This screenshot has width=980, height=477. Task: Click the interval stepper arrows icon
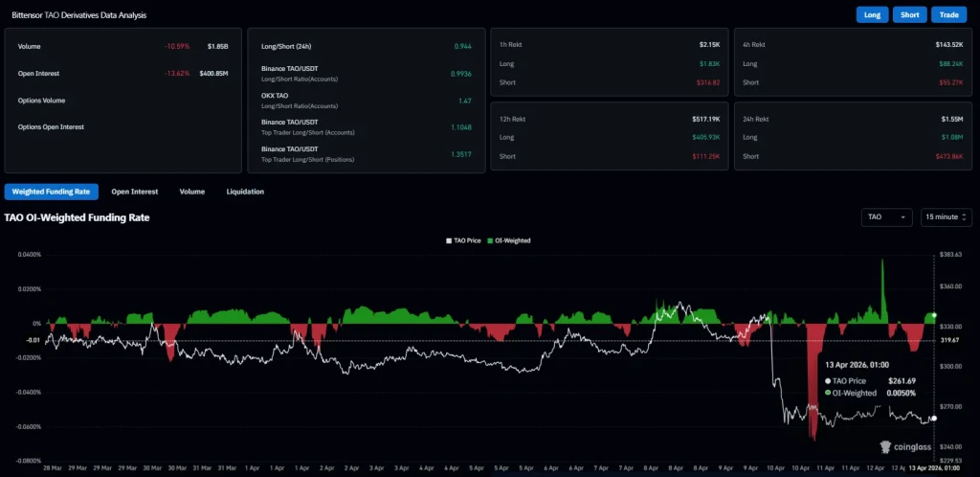coord(964,216)
